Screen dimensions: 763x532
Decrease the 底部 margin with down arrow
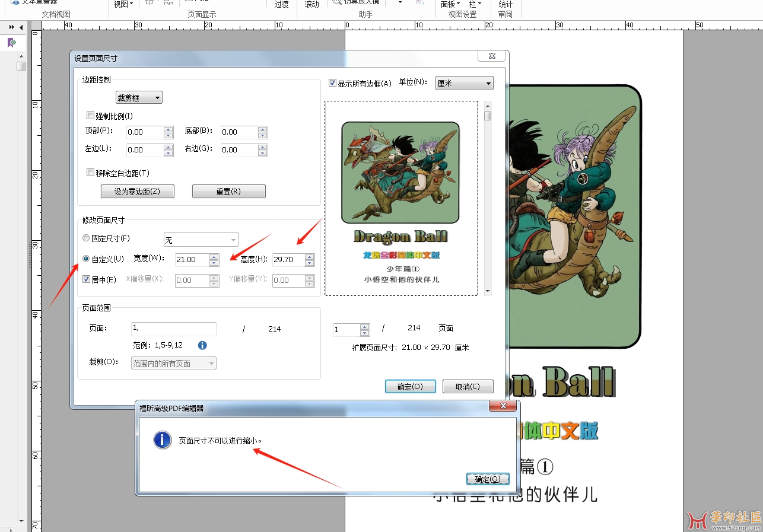[x=263, y=136]
